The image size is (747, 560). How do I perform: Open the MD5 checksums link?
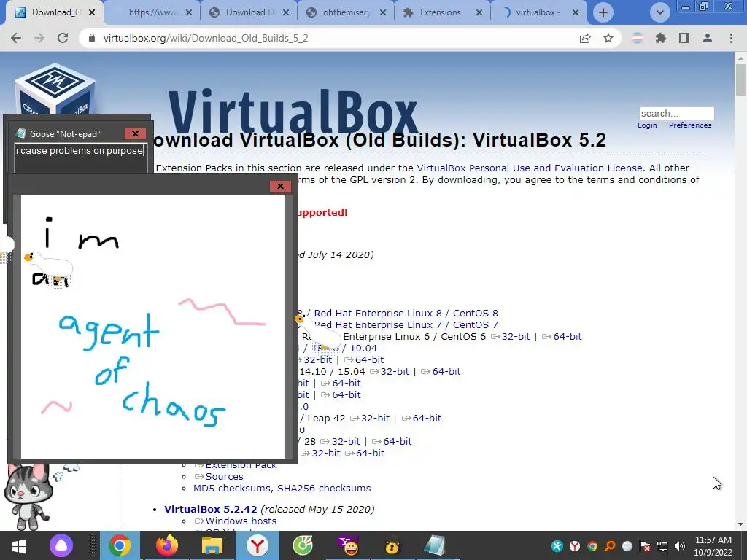click(x=232, y=489)
